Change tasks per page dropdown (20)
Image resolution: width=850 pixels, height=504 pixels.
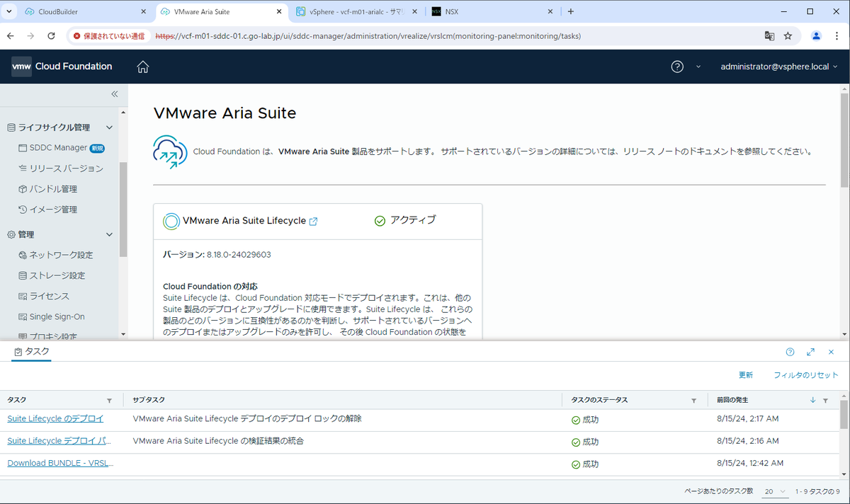click(775, 491)
